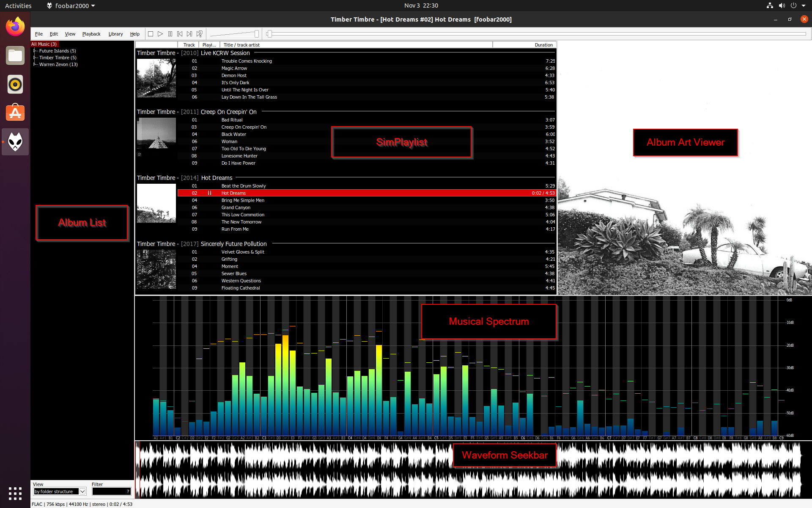Open Ubuntu Software from the dock
Image resolution: width=812 pixels, height=508 pixels.
coord(15,113)
